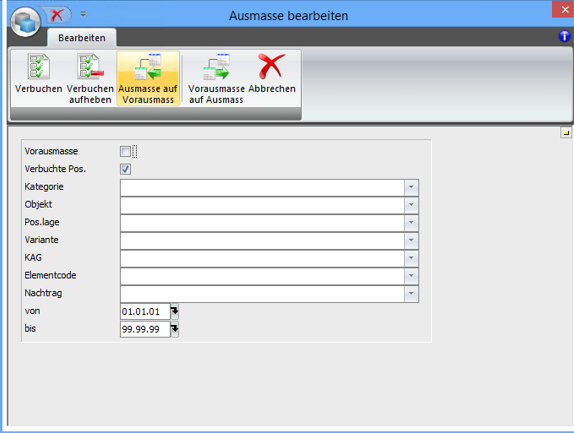Image resolution: width=574 pixels, height=433 pixels.
Task: Click the small yellow pin icon
Action: coord(566,132)
